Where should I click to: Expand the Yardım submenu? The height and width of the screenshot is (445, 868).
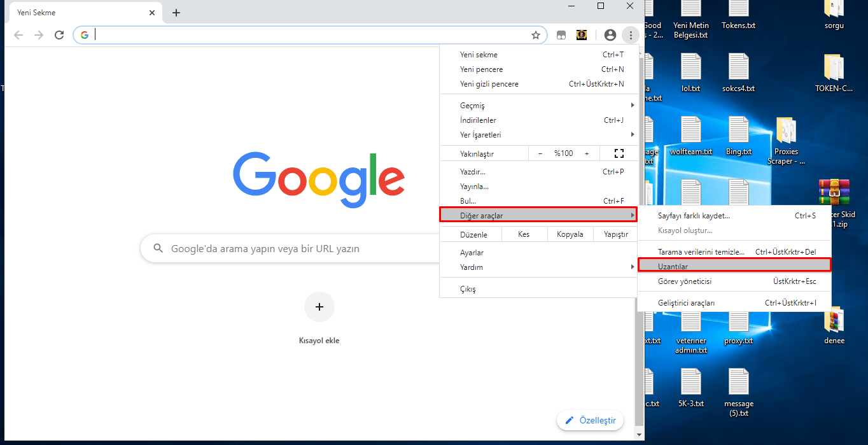[538, 267]
